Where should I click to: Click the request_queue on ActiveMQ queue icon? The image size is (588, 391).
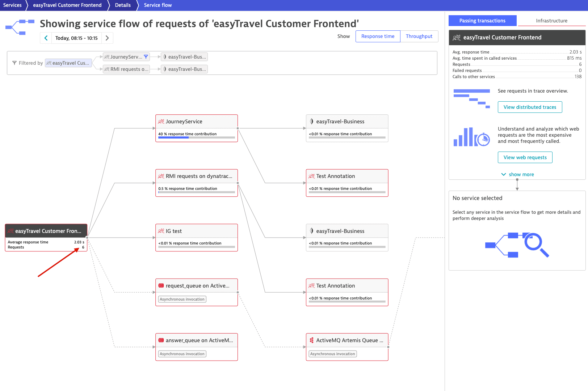point(161,286)
